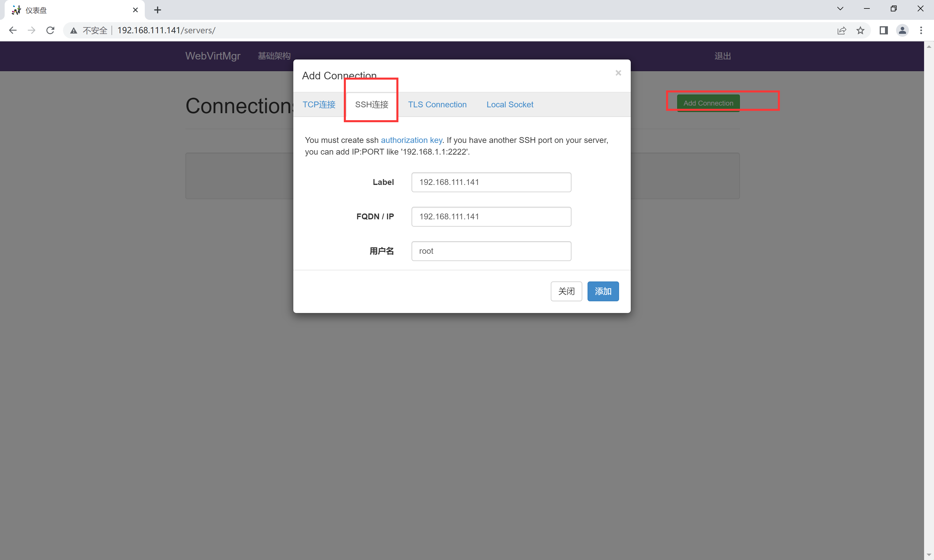Viewport: 934px width, 560px height.
Task: Switch to the TLS Connection tab
Action: point(437,104)
